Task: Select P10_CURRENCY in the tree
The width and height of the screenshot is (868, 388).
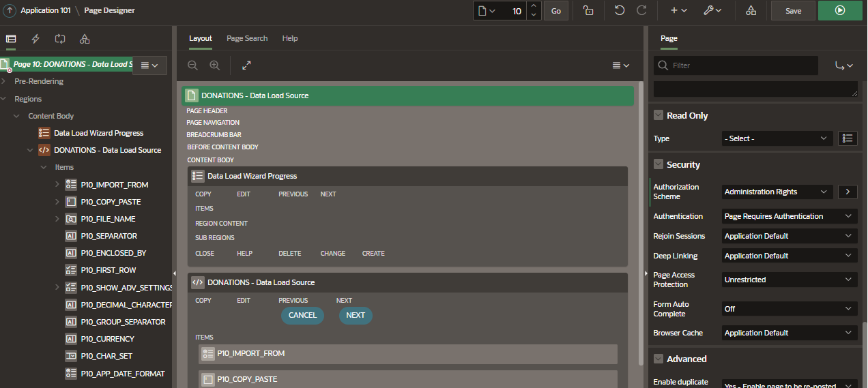Action: click(107, 339)
